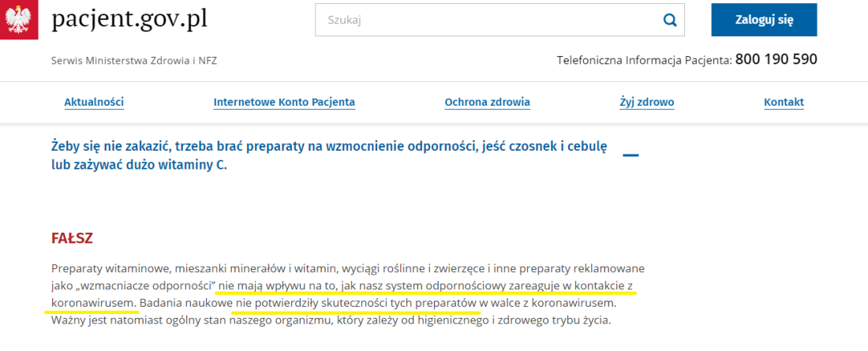Collapse the myth section with minus icon
The image size is (868, 351).
(x=630, y=155)
